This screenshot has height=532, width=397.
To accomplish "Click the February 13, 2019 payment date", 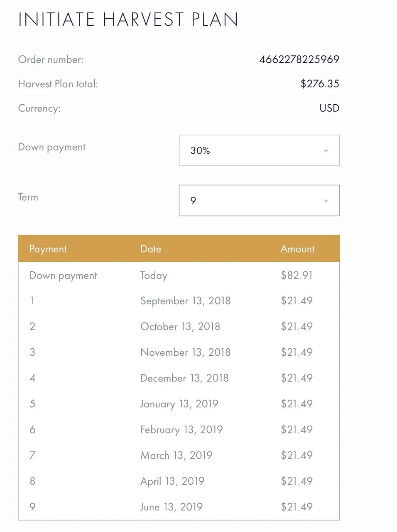I will [x=181, y=430].
